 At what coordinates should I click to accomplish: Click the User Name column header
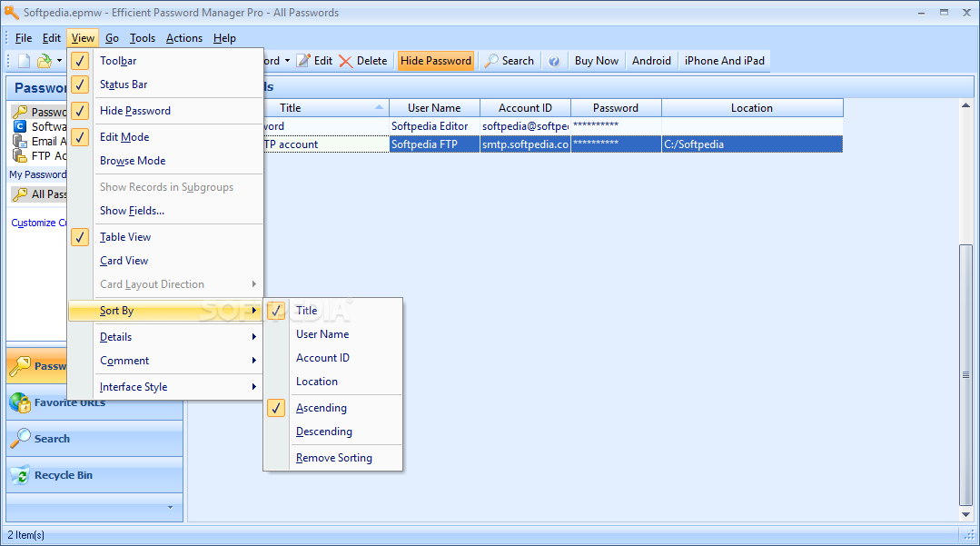(434, 108)
